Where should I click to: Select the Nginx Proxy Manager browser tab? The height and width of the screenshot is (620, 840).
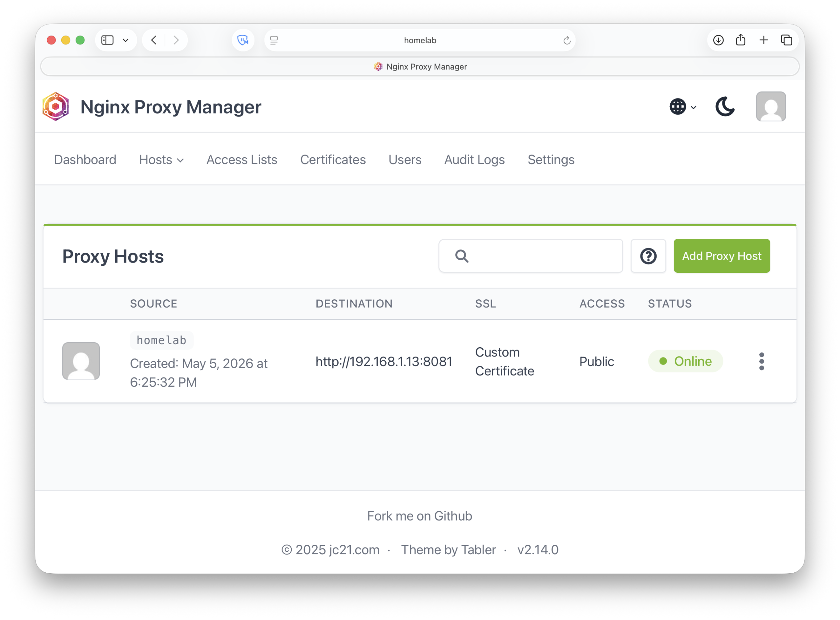[x=420, y=66]
